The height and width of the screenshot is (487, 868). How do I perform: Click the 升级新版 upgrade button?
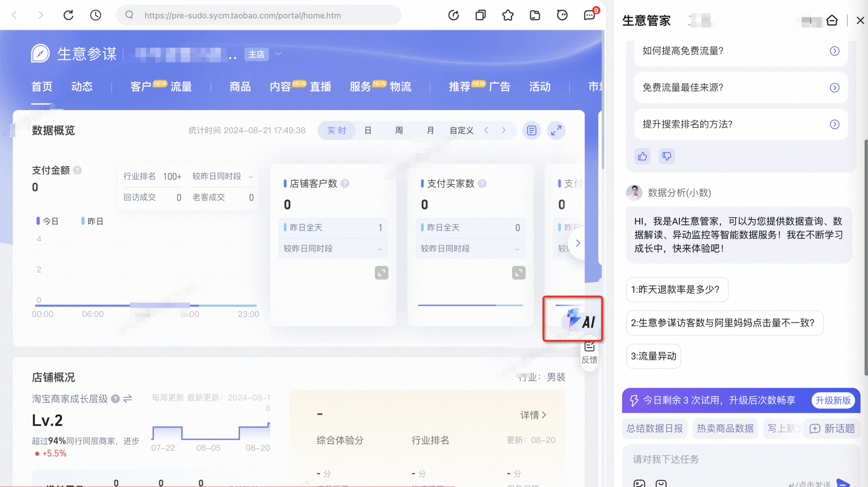click(x=833, y=400)
